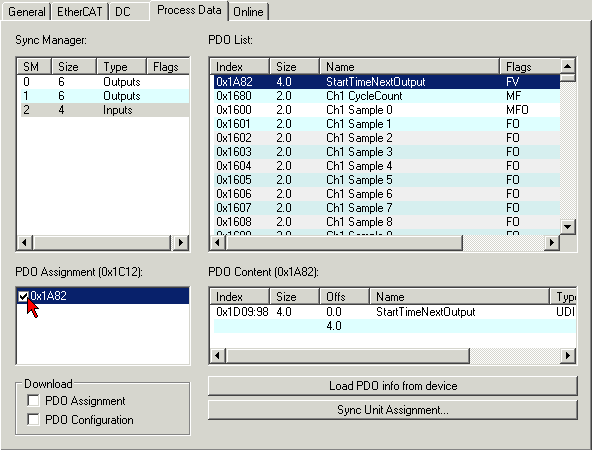Click Flags column header in Sync Manager
Image resolution: width=592 pixels, height=450 pixels.
(168, 66)
